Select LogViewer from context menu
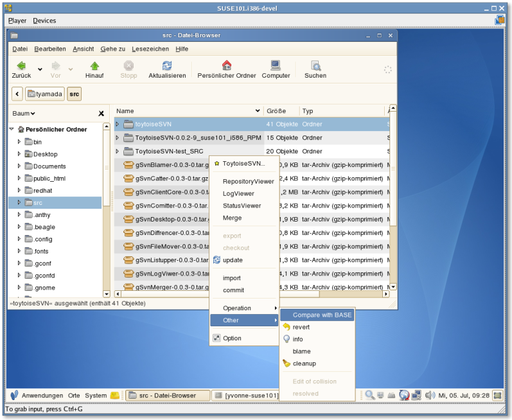The height and width of the screenshot is (420, 512). click(244, 193)
